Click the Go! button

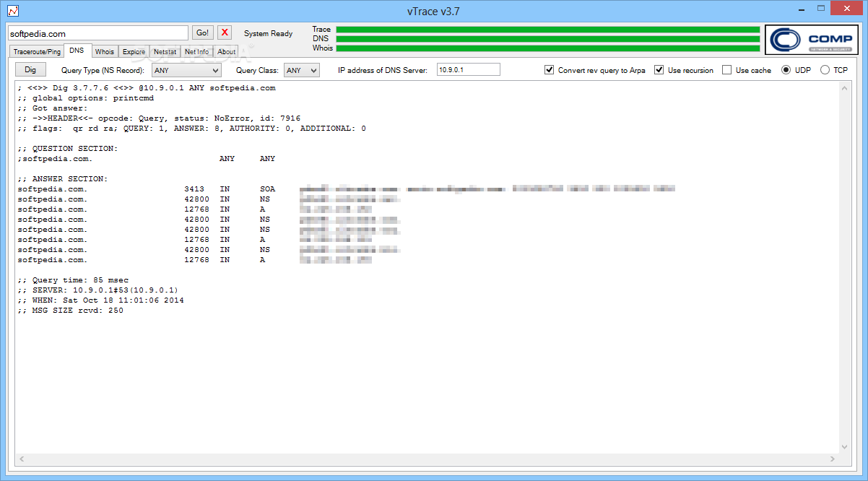click(203, 32)
